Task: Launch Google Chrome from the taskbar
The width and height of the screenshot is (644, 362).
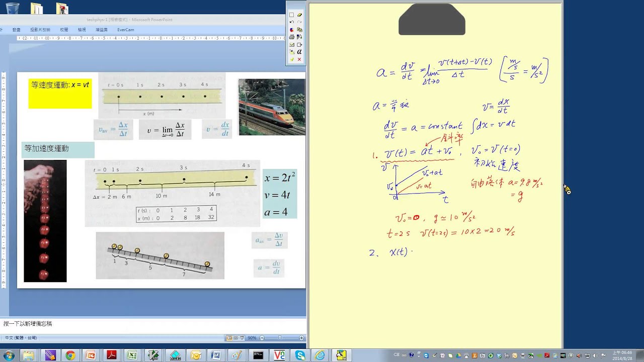Action: click(70, 355)
